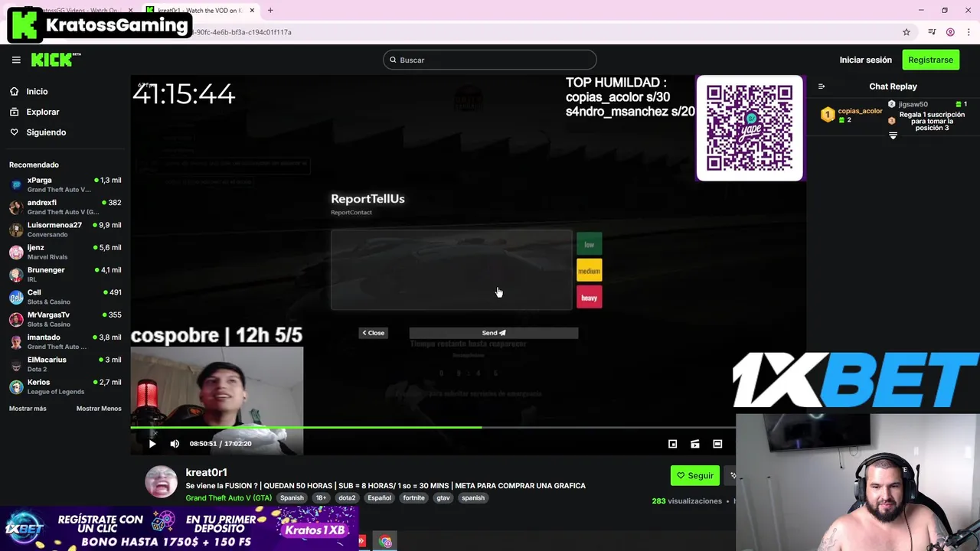
Task: Expand the gift leaderboard arrow
Action: (893, 135)
